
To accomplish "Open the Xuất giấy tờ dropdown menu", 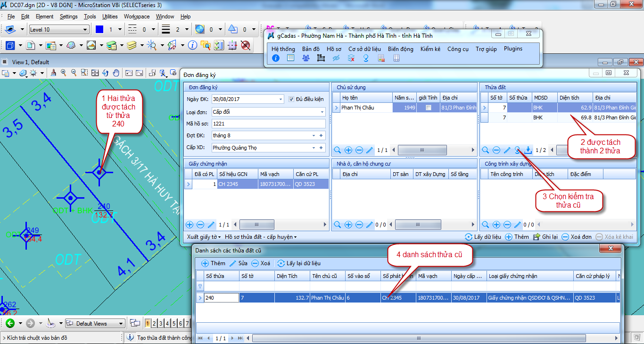I will pos(204,237).
